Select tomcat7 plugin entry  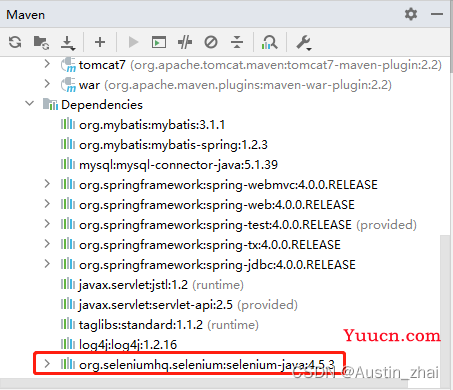point(260,65)
